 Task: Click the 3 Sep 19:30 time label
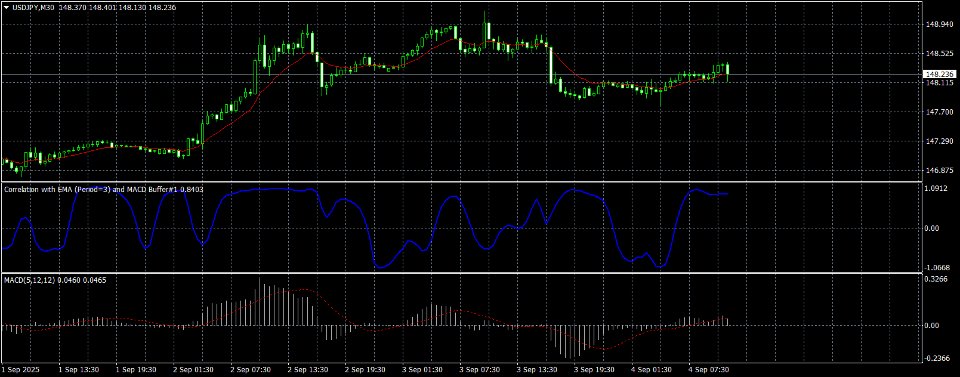coord(595,370)
